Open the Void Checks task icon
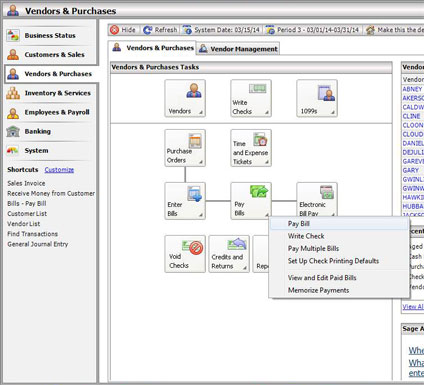Image resolution: width=424 pixels, height=385 pixels. (185, 254)
